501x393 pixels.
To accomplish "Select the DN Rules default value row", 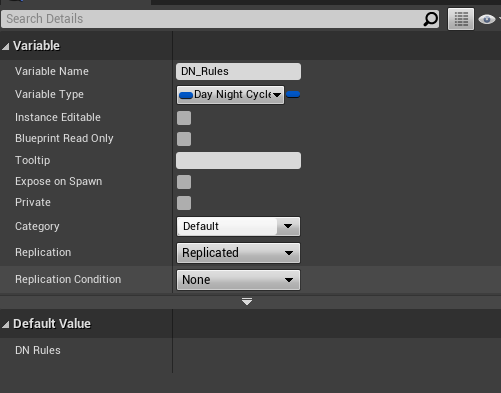I will pos(250,351).
